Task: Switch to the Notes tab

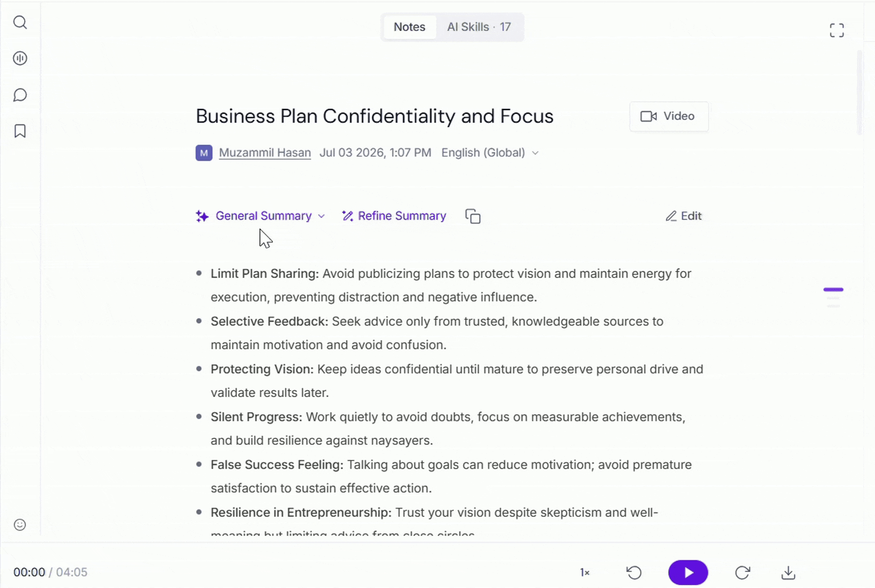Action: pos(409,27)
